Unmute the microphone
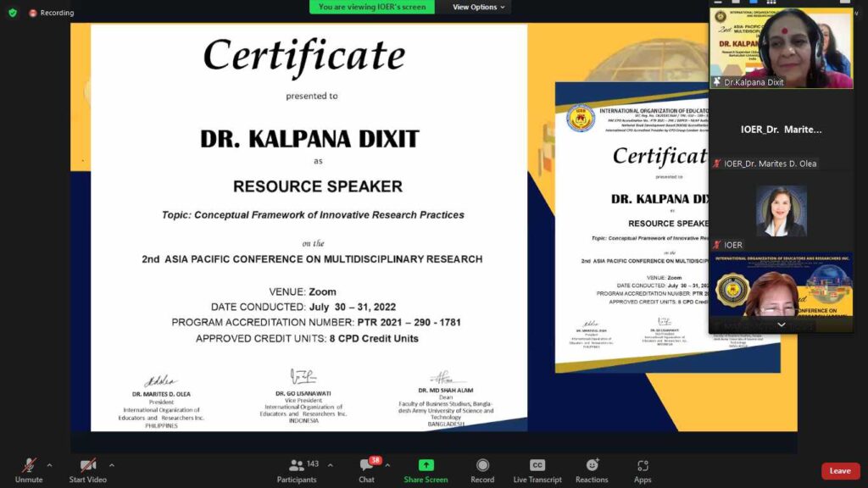This screenshot has width=868, height=488. pyautogui.click(x=29, y=465)
